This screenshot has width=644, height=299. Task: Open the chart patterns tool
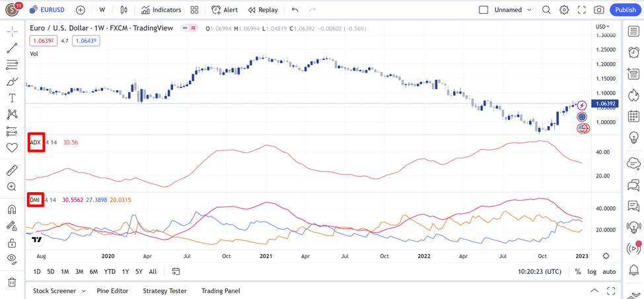tap(12, 114)
